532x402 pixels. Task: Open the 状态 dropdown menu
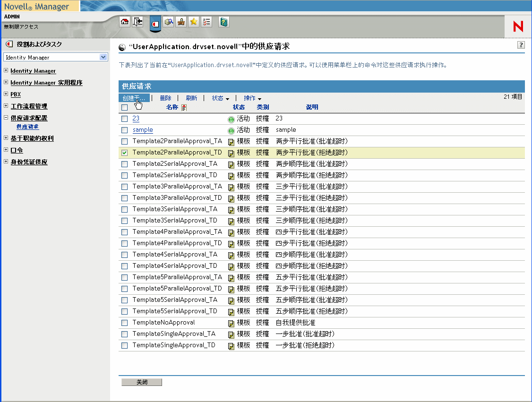(x=220, y=98)
